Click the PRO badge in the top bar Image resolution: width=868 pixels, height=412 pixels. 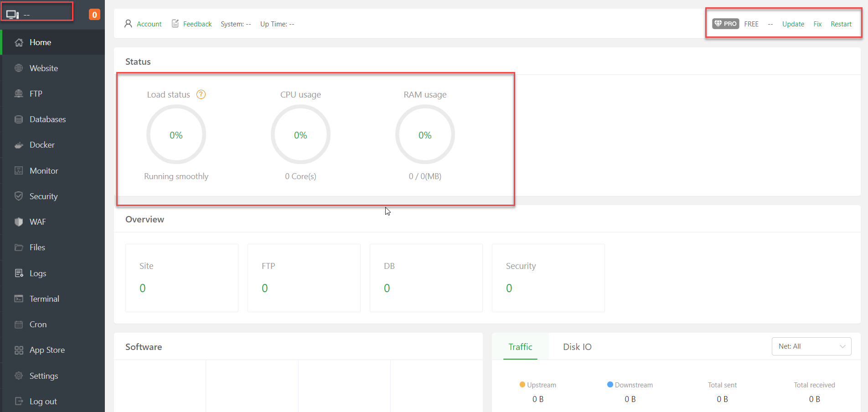[x=725, y=23]
